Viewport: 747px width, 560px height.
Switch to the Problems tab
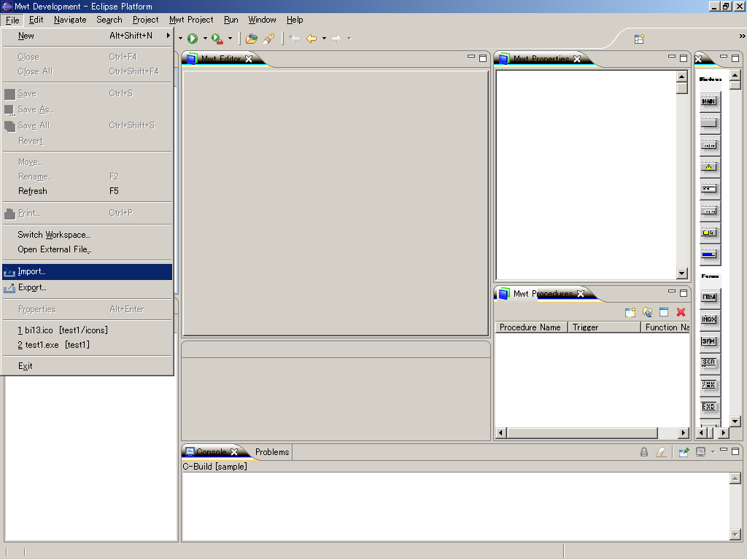[x=272, y=452]
